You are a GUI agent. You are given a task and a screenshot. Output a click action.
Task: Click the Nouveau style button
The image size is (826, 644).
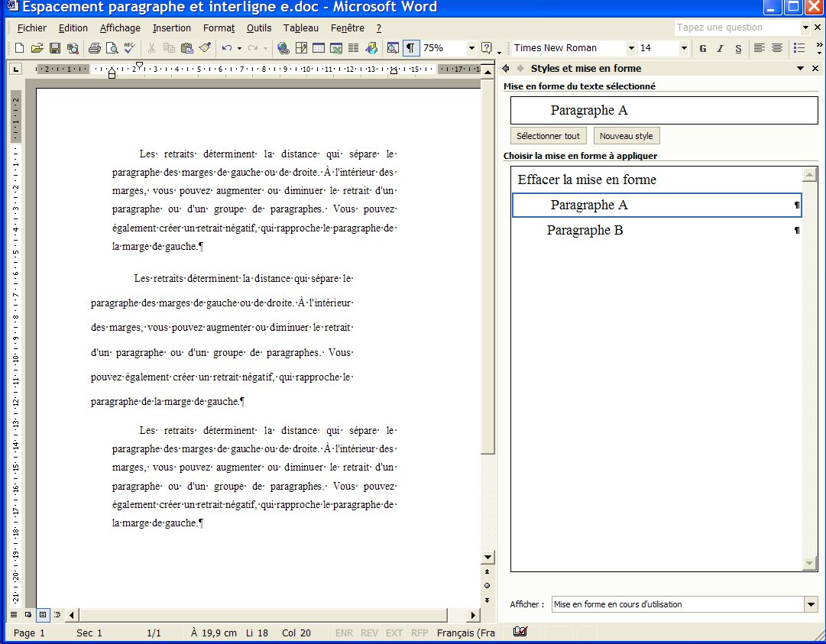(x=626, y=136)
